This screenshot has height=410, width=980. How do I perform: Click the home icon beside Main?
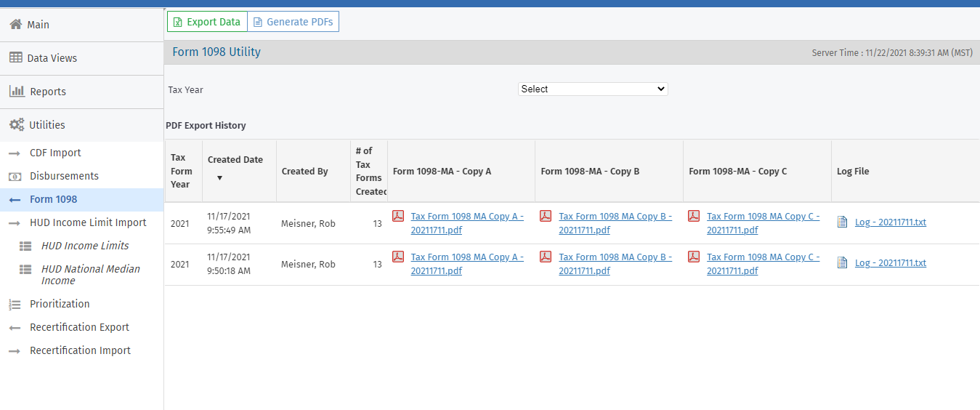[15, 25]
